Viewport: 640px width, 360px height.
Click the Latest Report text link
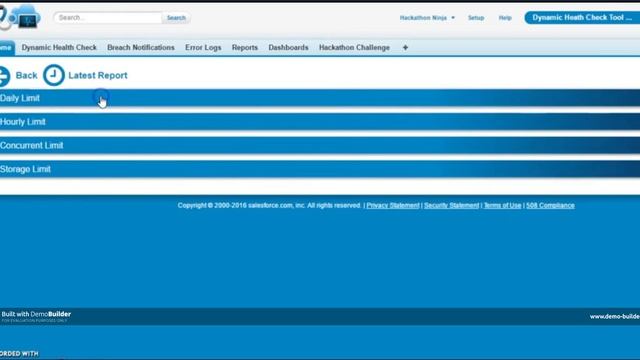click(98, 76)
